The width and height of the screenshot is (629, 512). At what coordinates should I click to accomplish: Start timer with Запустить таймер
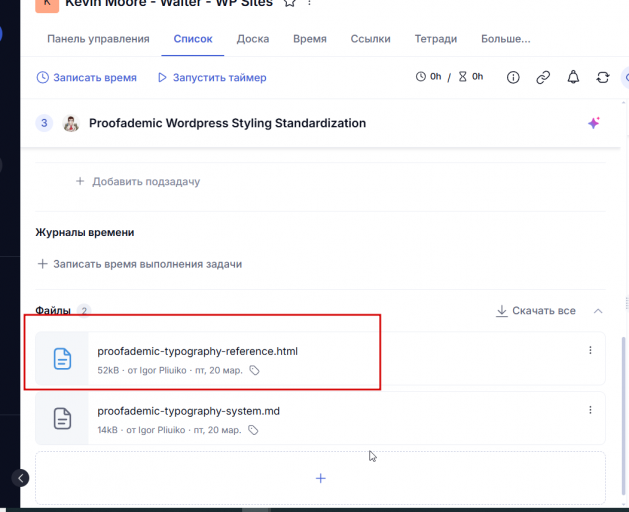[212, 77]
